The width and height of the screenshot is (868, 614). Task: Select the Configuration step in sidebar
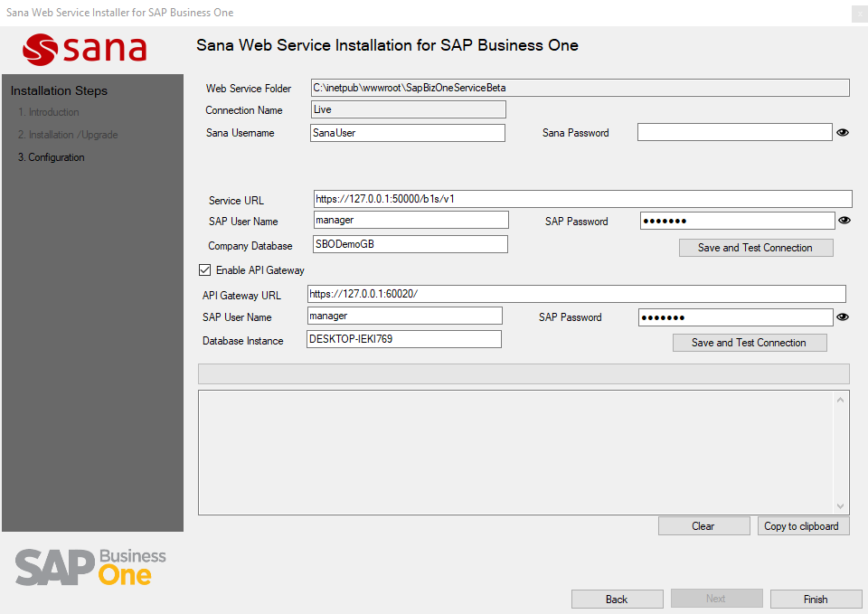tap(51, 157)
